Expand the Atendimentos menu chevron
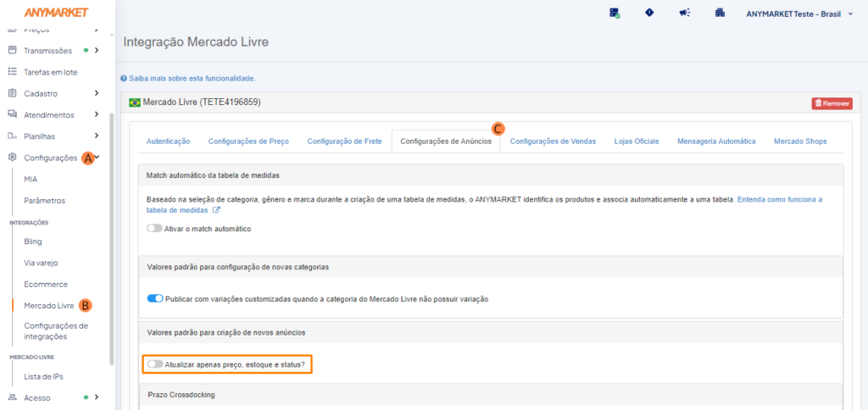This screenshot has width=868, height=410. point(97,114)
